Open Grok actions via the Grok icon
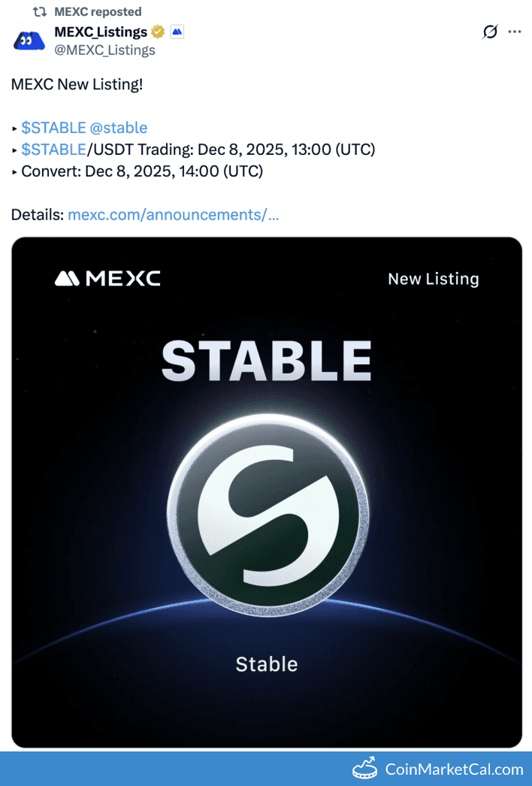This screenshot has height=786, width=532. [489, 32]
